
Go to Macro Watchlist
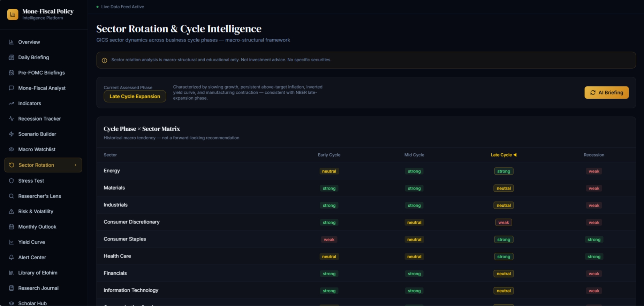(x=43, y=149)
